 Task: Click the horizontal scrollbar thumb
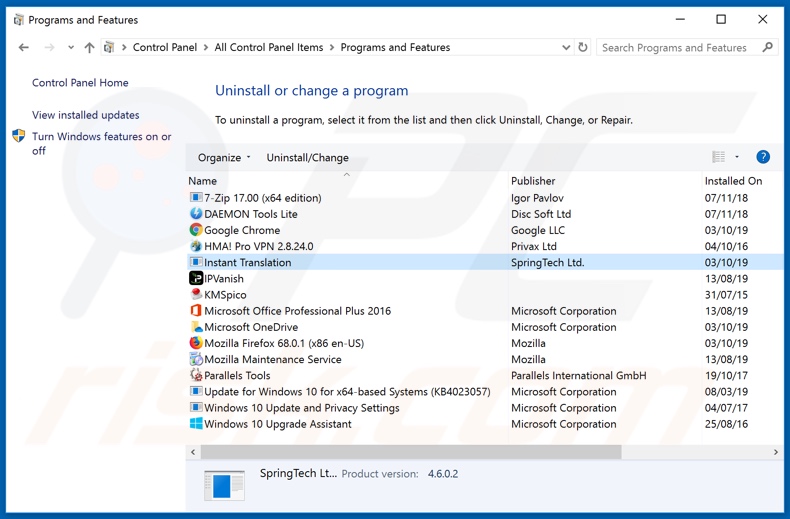[x=411, y=452]
